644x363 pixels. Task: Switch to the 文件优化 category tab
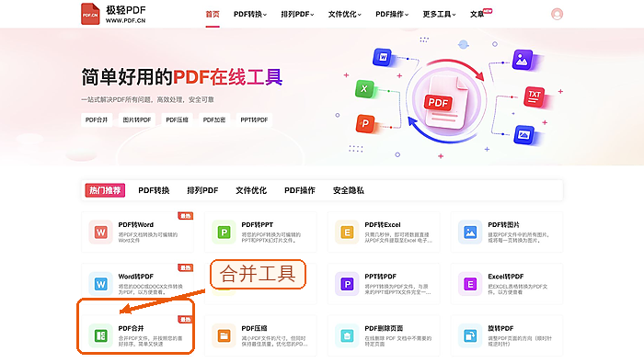pos(251,190)
